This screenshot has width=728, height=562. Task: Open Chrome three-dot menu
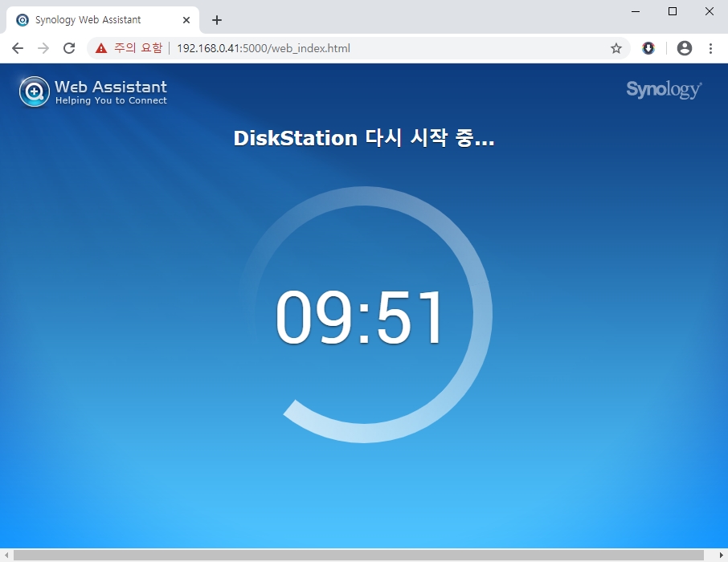coord(710,48)
